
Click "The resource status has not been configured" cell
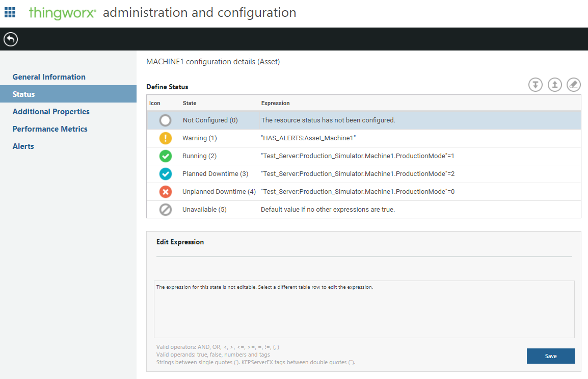(328, 120)
